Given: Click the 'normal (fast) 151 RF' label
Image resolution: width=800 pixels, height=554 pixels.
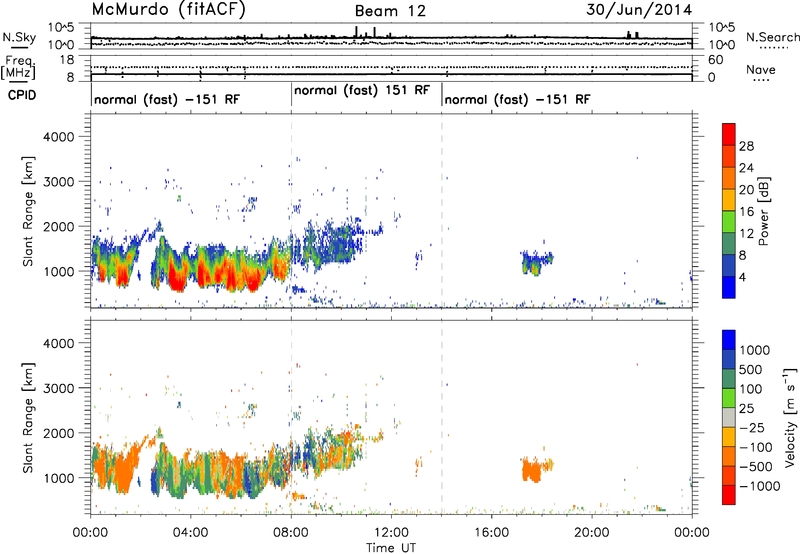Looking at the screenshot, I should [362, 90].
